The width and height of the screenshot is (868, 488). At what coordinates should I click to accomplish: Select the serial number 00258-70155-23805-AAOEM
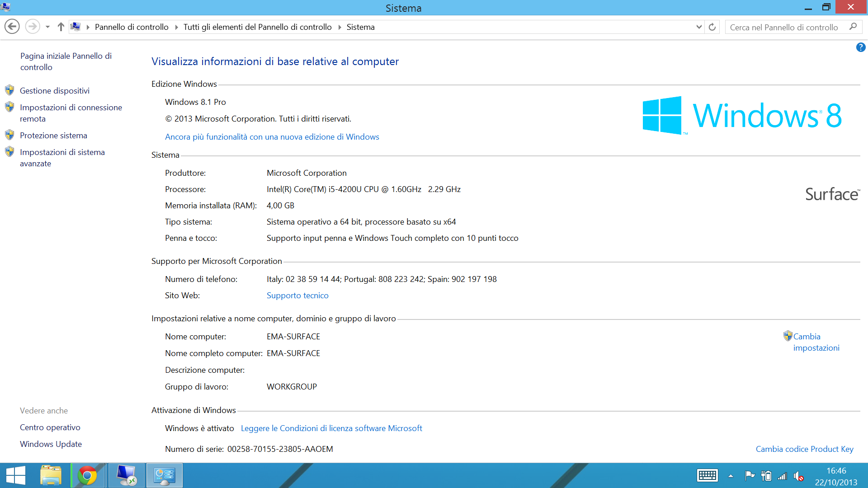click(x=280, y=449)
